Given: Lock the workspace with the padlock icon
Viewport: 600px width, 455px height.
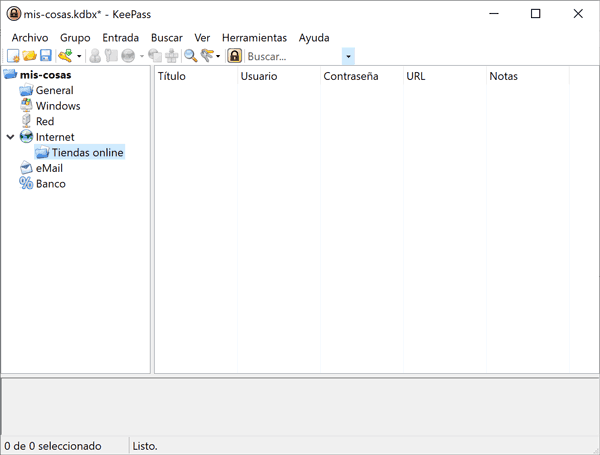Looking at the screenshot, I should [x=235, y=56].
